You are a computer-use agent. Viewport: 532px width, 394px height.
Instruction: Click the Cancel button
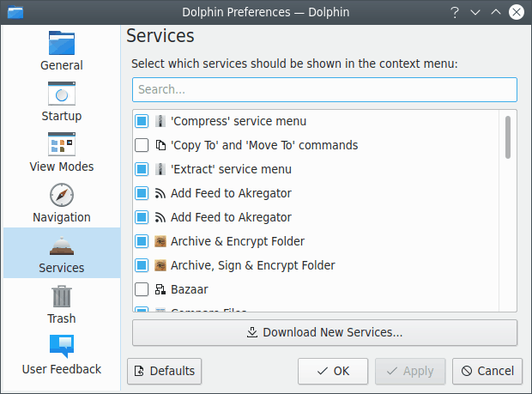coord(487,372)
